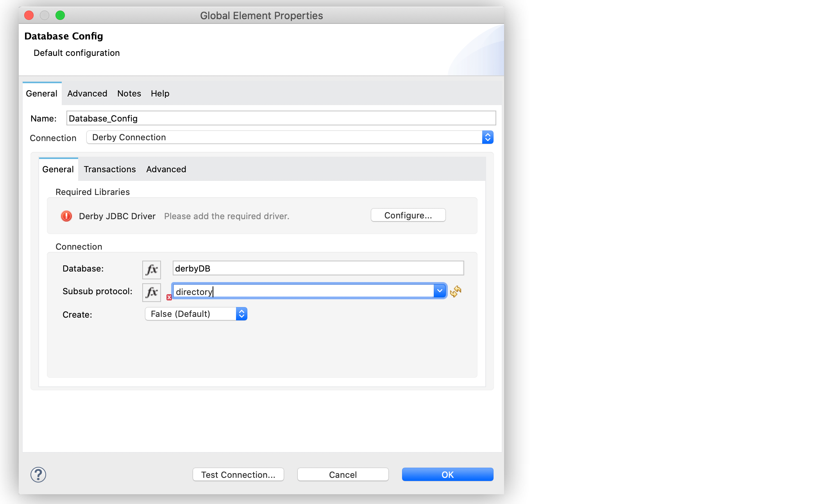Click the error indicator icon for Derby JDBC Driver
Image resolution: width=837 pixels, height=504 pixels.
click(x=66, y=216)
